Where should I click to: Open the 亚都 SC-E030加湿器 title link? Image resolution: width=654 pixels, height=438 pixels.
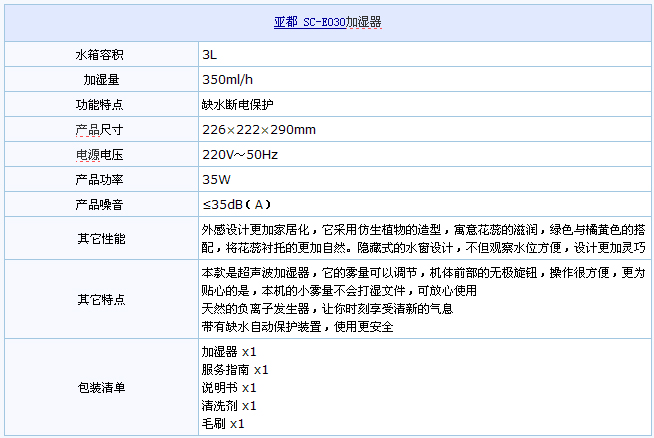(x=327, y=21)
